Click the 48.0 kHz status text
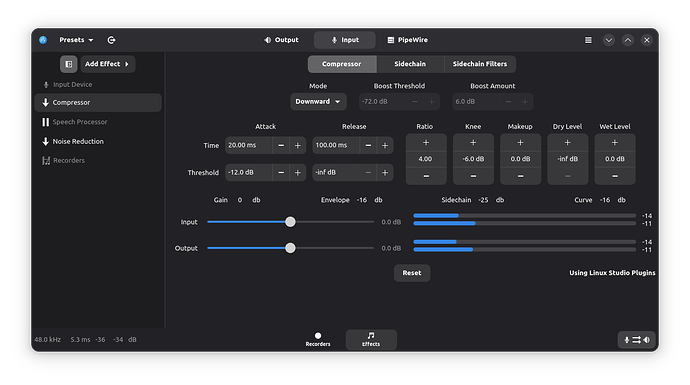 [48, 340]
